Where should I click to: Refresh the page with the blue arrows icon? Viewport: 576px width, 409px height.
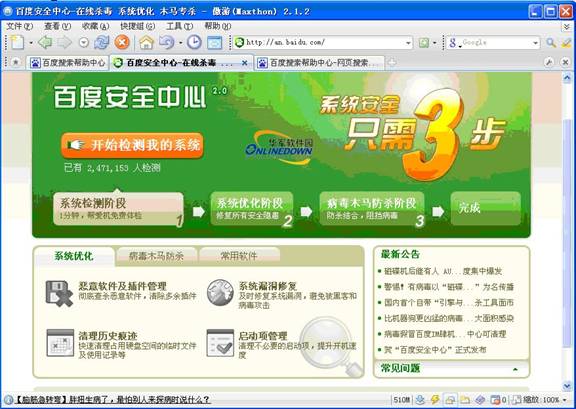click(101, 42)
